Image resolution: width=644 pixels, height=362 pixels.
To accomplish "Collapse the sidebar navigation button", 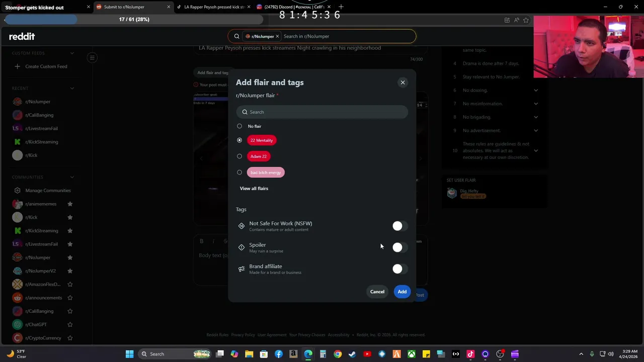I will tap(92, 58).
